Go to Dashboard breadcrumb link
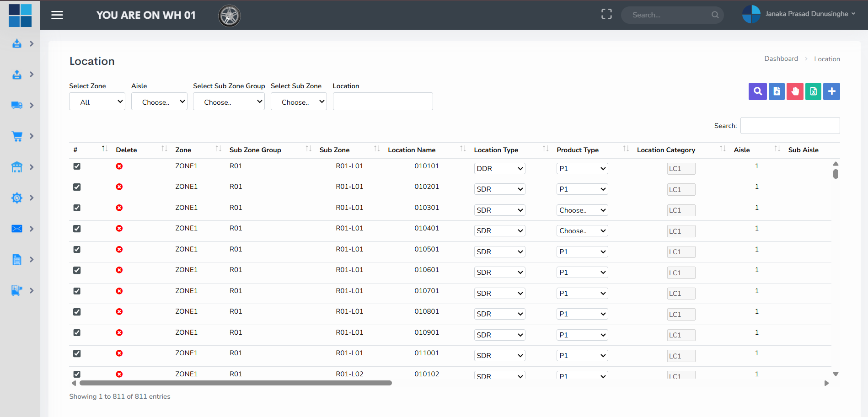The width and height of the screenshot is (868, 417). [x=781, y=59]
